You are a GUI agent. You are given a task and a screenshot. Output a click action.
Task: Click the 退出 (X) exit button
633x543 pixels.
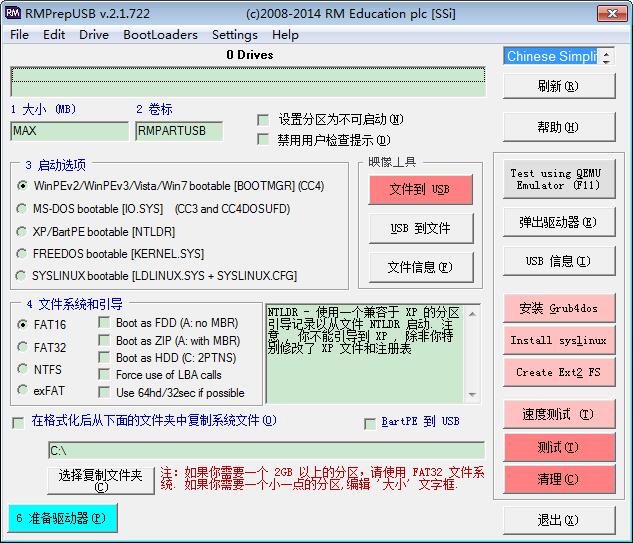point(559,520)
